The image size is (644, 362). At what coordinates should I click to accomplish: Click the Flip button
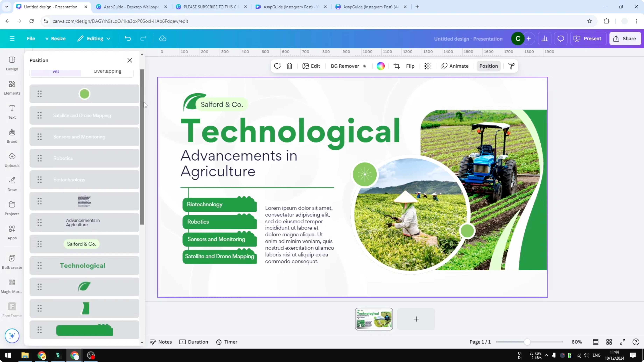pos(410,66)
